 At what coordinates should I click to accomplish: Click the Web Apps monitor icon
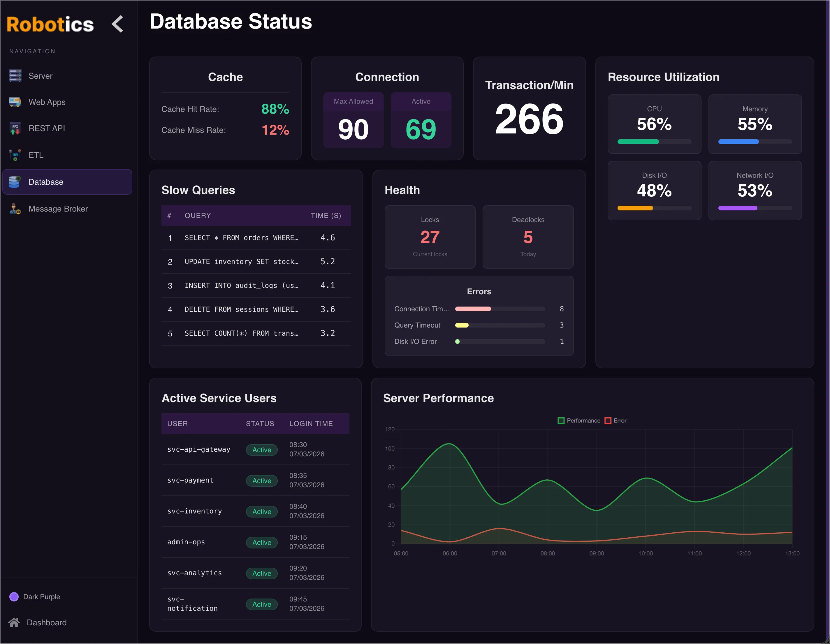click(x=15, y=102)
